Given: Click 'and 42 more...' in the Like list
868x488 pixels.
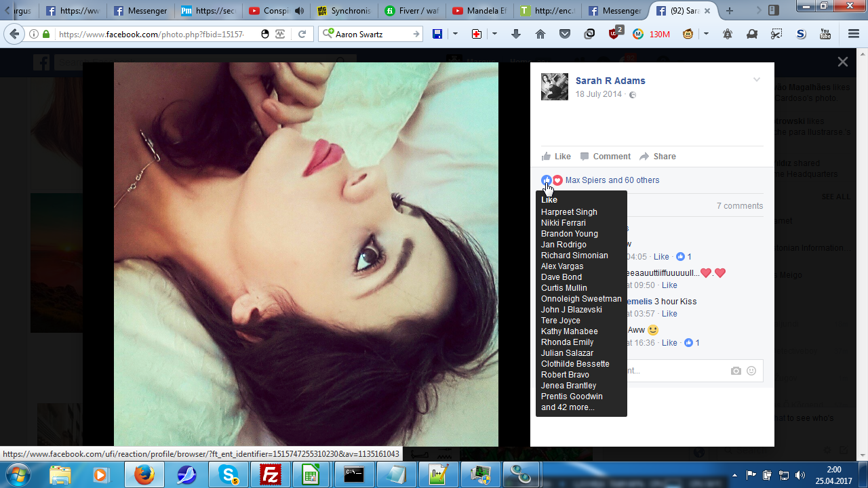Looking at the screenshot, I should point(568,407).
